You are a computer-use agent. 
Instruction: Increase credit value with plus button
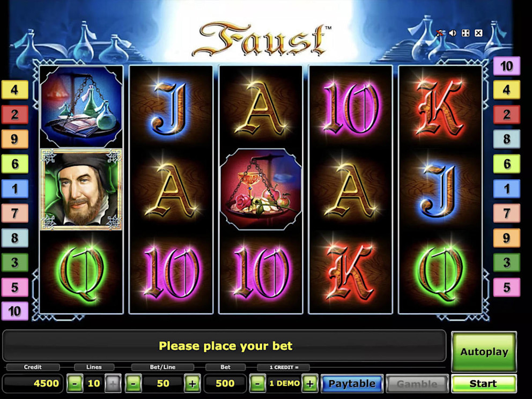coord(309,383)
